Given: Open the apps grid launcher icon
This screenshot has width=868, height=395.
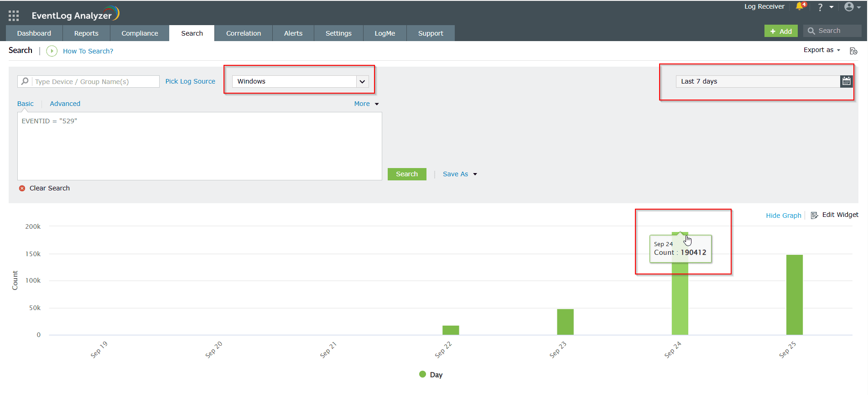Looking at the screenshot, I should tap(14, 16).
